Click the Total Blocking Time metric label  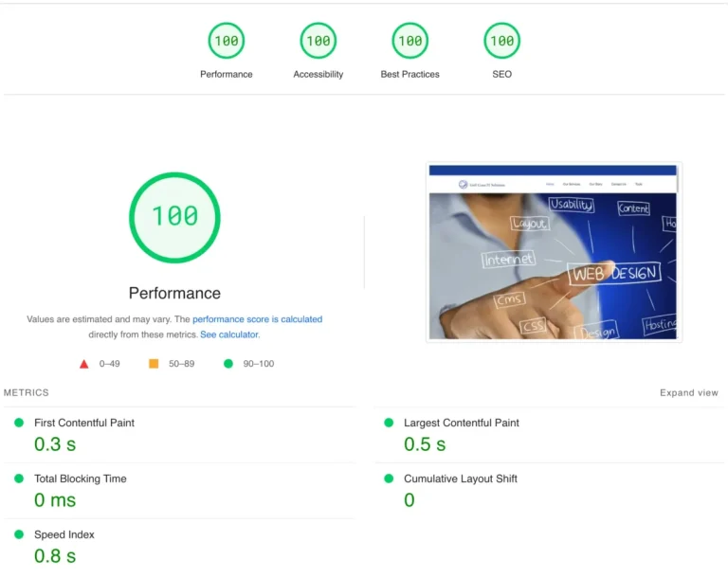(x=80, y=479)
